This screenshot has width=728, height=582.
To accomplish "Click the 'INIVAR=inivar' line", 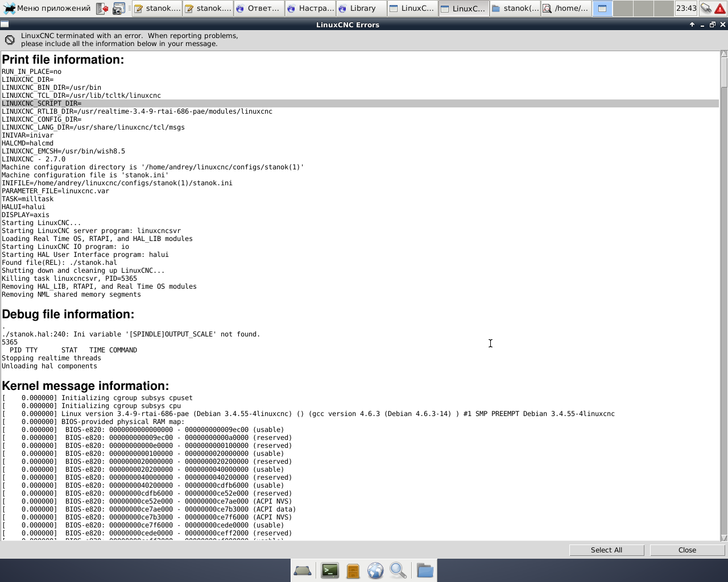I will point(27,135).
